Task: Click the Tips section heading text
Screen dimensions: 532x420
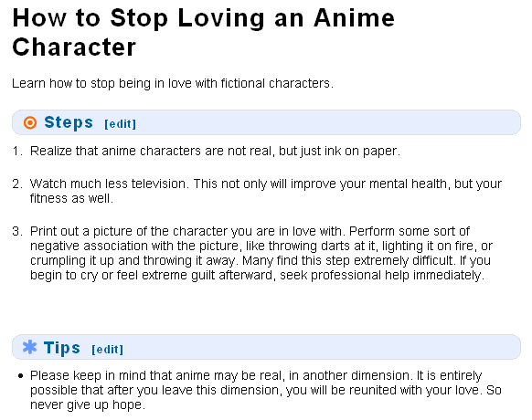Action: tap(62, 348)
